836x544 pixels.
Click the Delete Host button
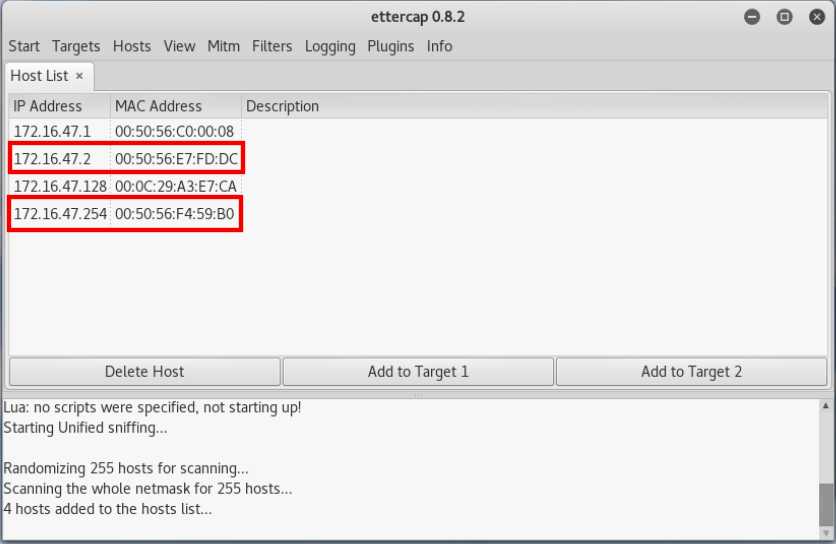[x=145, y=371]
